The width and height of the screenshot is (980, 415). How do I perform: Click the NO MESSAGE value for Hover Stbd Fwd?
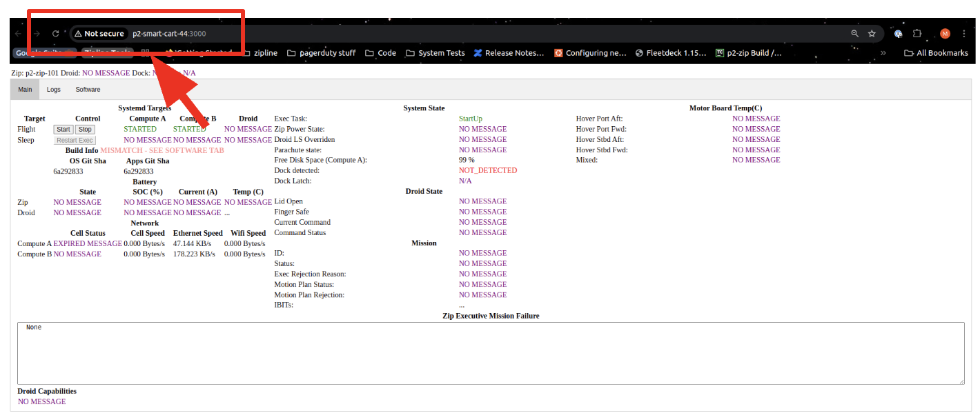756,150
